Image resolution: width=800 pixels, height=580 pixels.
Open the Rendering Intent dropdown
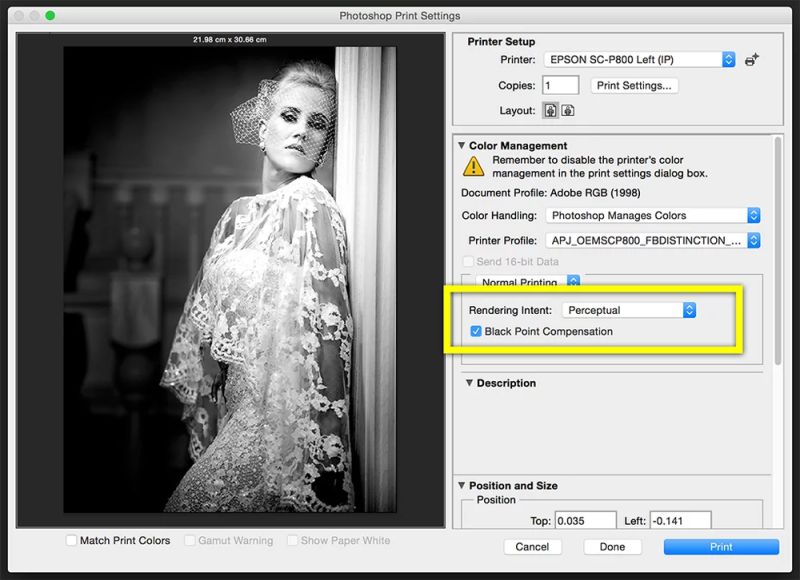630,309
